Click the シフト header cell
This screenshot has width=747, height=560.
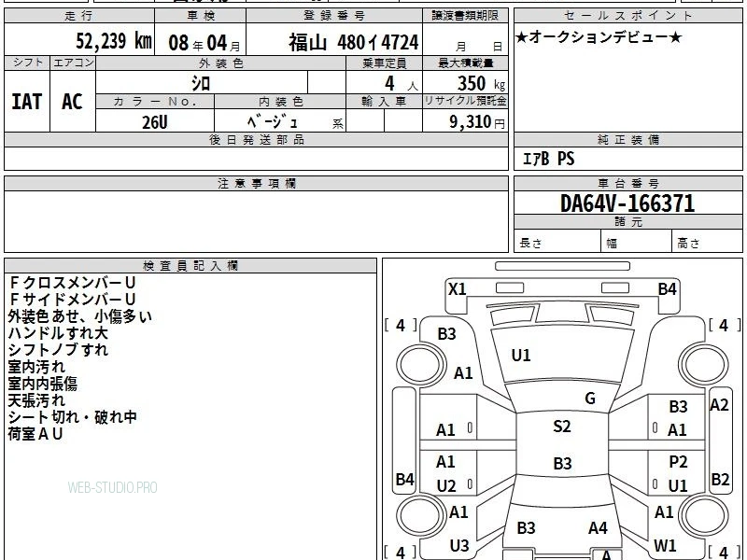[x=27, y=63]
